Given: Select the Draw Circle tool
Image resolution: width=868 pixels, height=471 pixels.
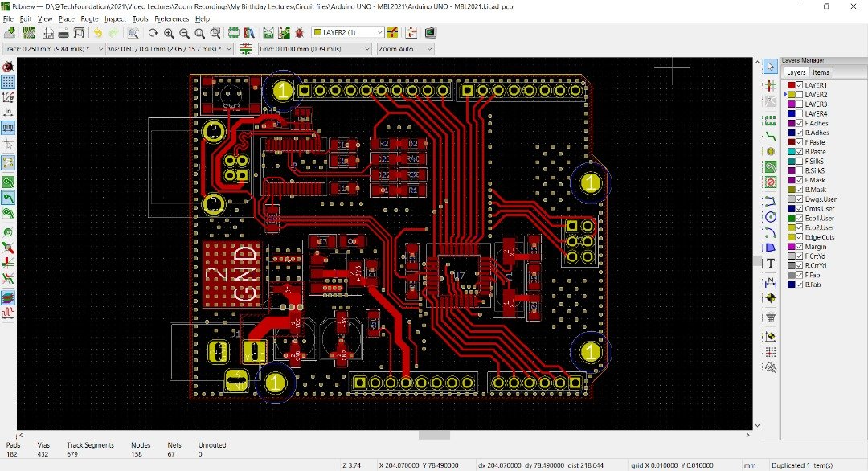Looking at the screenshot, I should coord(770,217).
